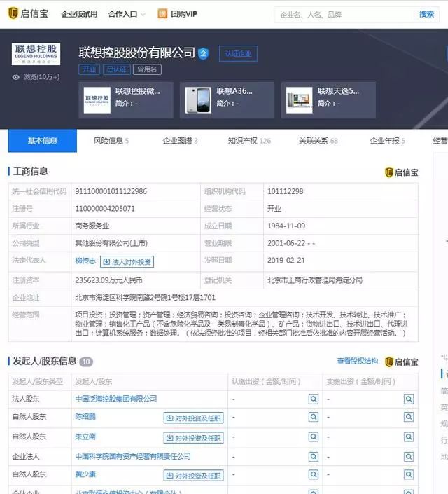Screen dimensions: 448x494
Task: Focus the company name search field
Action: [x=344, y=15]
